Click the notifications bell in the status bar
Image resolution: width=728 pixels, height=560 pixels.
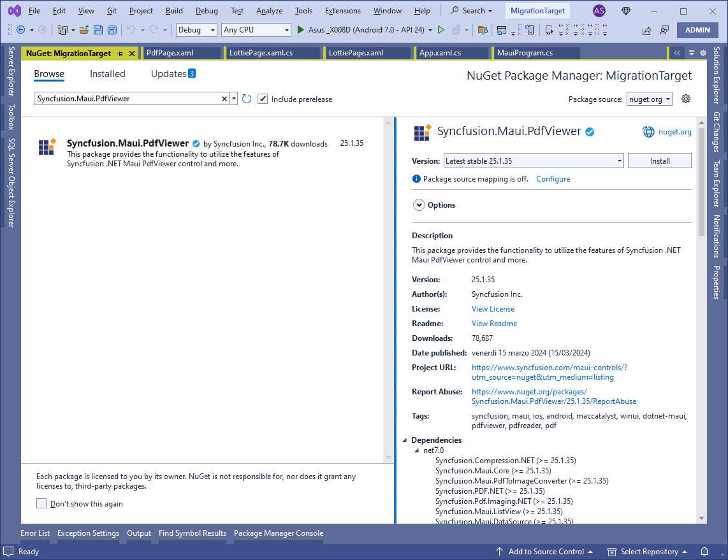coord(703,551)
